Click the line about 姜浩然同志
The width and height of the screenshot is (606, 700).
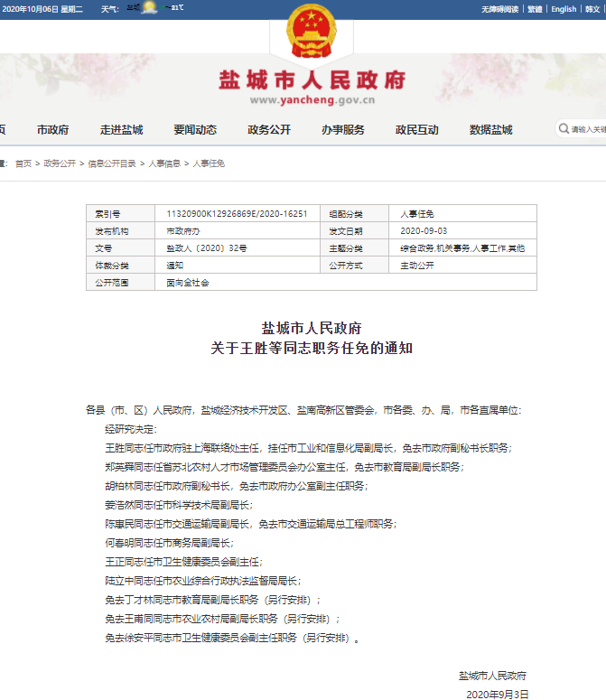179,505
